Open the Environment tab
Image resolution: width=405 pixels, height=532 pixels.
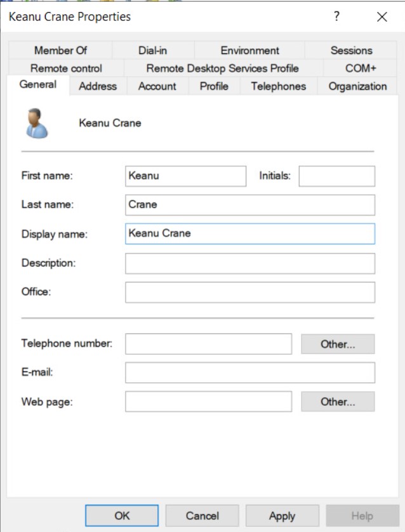pyautogui.click(x=249, y=50)
